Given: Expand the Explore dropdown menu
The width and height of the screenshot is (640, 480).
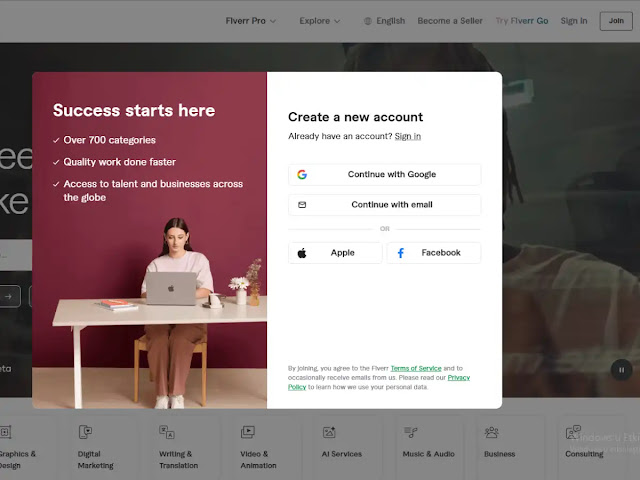Looking at the screenshot, I should 320,21.
